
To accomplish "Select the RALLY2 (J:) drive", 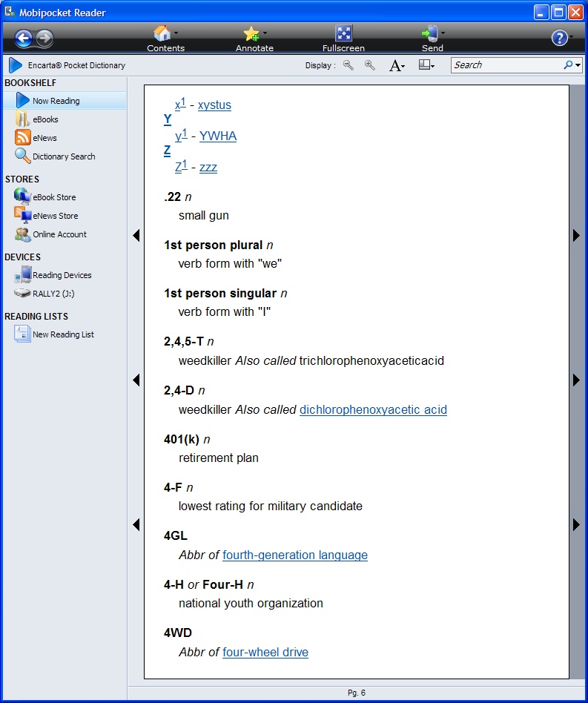I will point(53,294).
